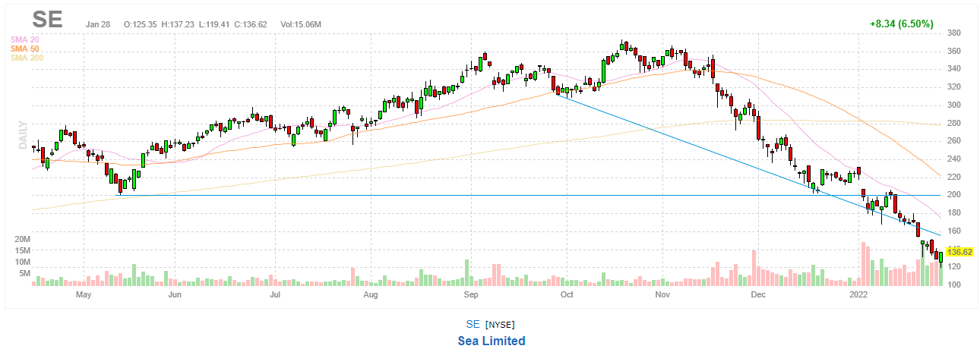Click the Dec label on time axis
The image size is (980, 349).
coord(757,294)
